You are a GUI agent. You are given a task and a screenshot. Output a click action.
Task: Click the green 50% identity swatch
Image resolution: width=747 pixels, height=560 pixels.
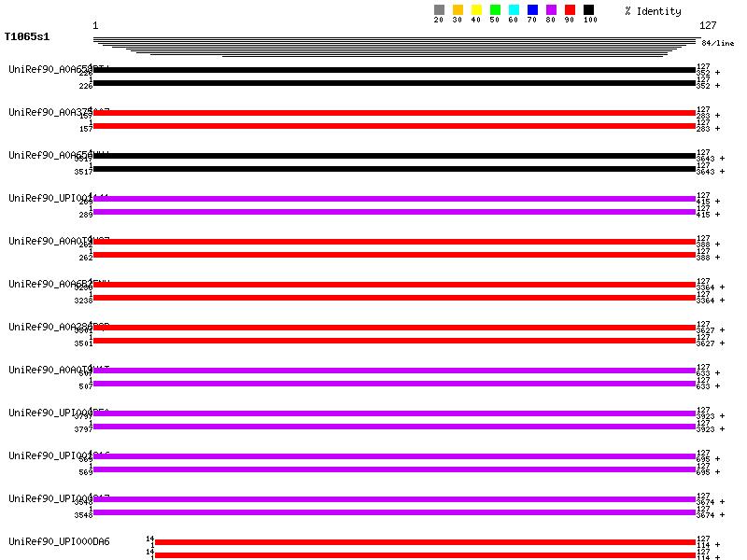495,10
